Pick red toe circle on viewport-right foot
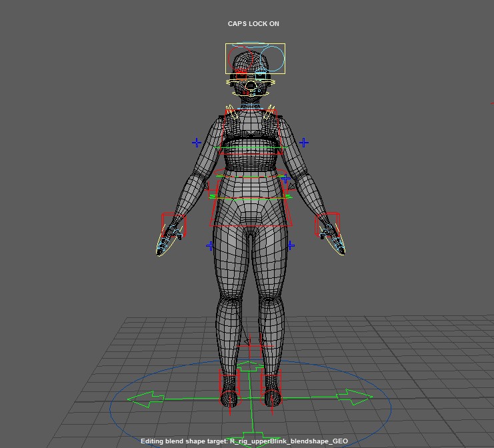Image resolution: width=494 pixels, height=448 pixels. [x=271, y=398]
